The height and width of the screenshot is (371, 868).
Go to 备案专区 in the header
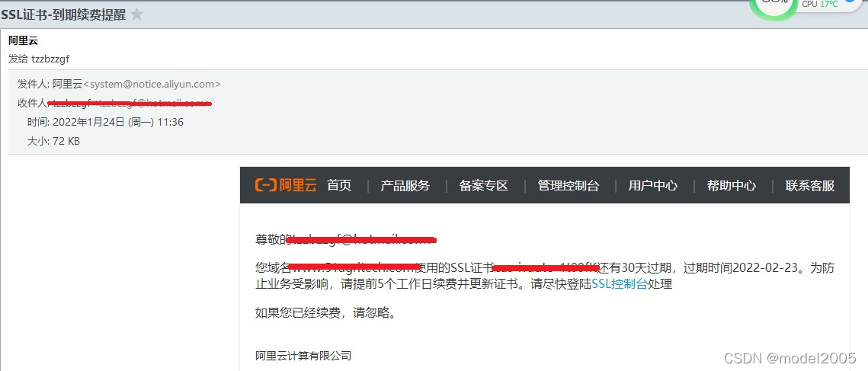click(483, 186)
